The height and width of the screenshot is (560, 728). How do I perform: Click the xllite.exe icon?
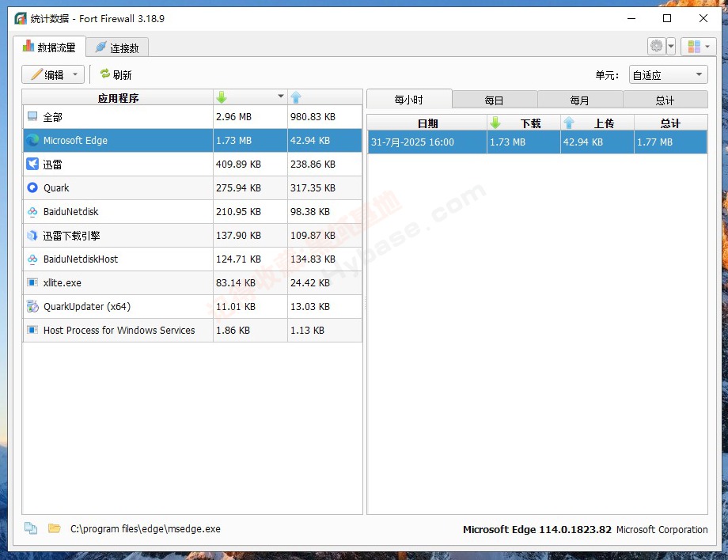(32, 282)
